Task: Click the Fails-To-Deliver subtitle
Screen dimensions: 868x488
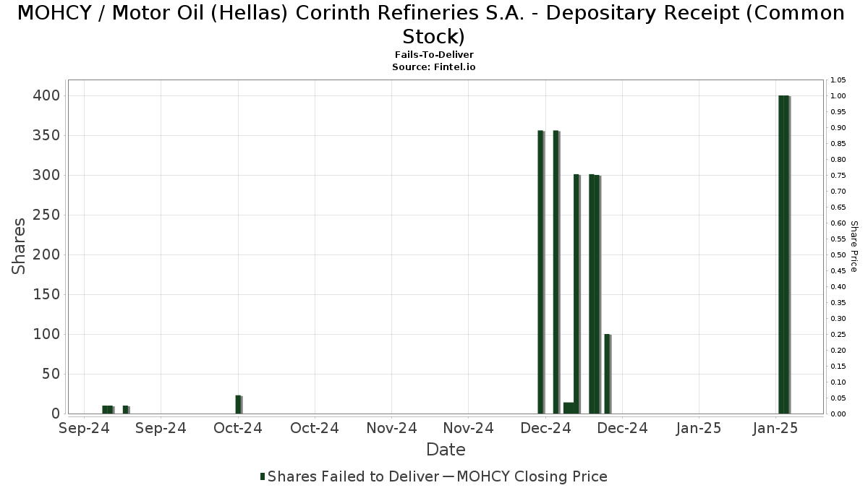Action: pos(434,55)
